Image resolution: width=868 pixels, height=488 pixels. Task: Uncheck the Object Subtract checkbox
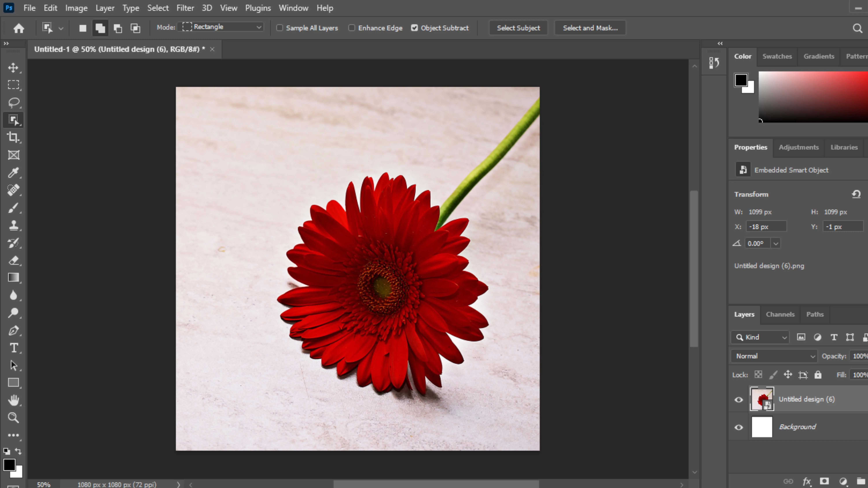pos(414,28)
